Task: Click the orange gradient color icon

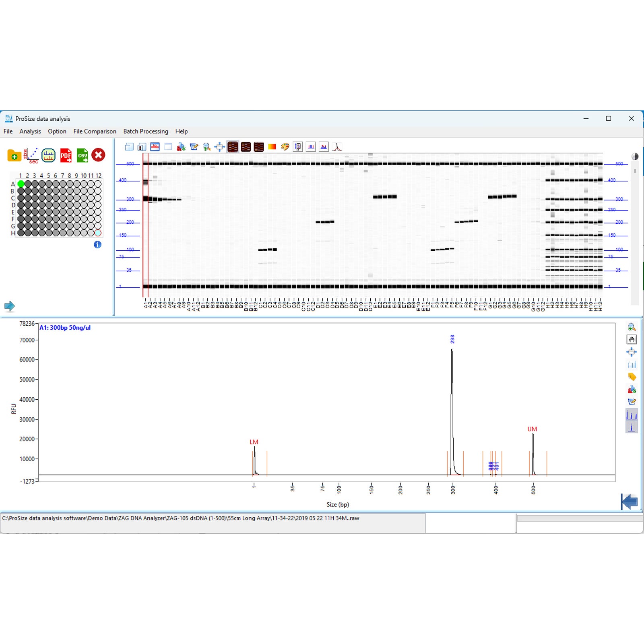Action: point(272,147)
